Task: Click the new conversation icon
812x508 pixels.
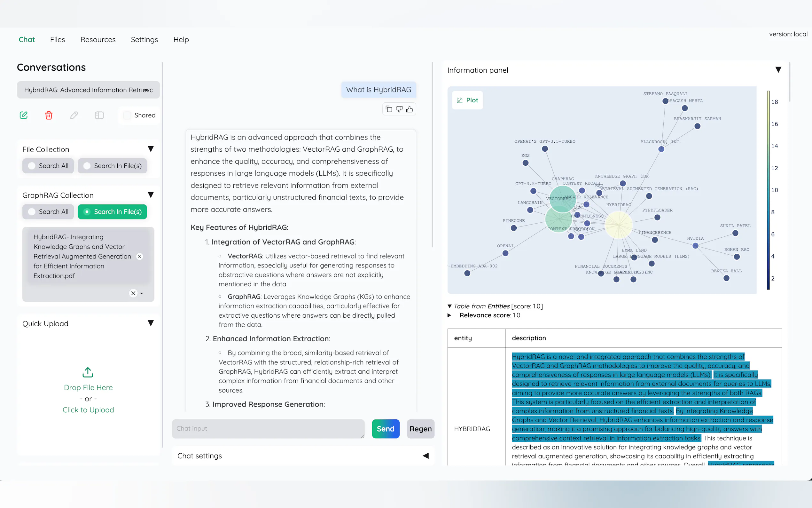Action: [x=24, y=115]
